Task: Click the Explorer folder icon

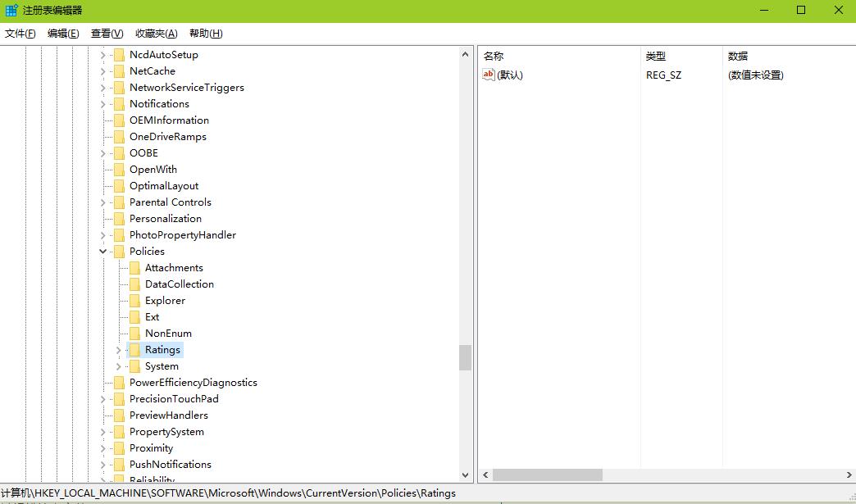Action: coord(134,301)
